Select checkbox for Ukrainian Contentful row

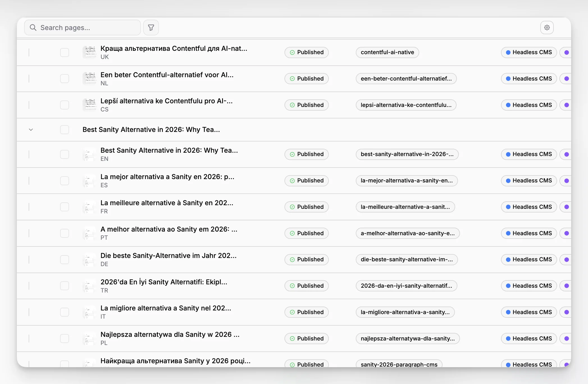[x=65, y=52]
